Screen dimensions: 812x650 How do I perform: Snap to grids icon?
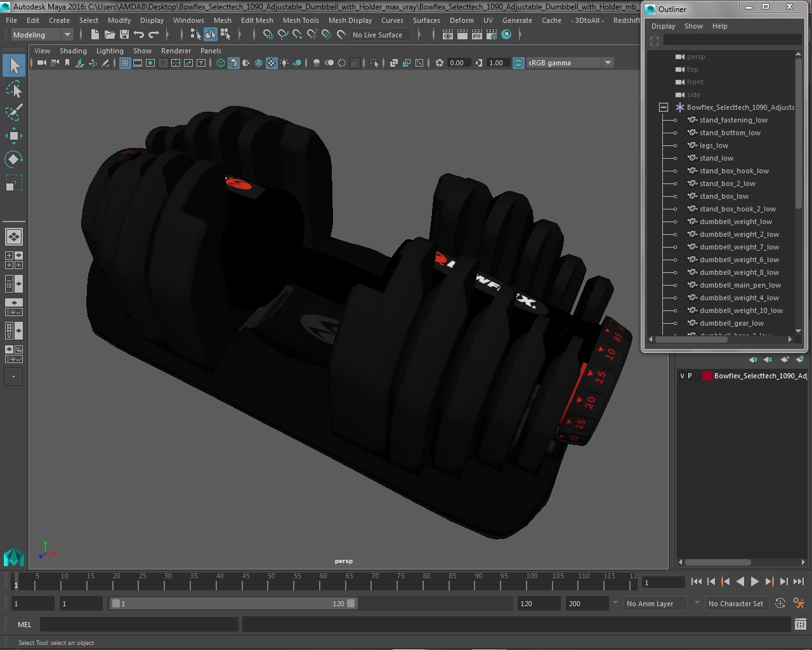coord(268,35)
